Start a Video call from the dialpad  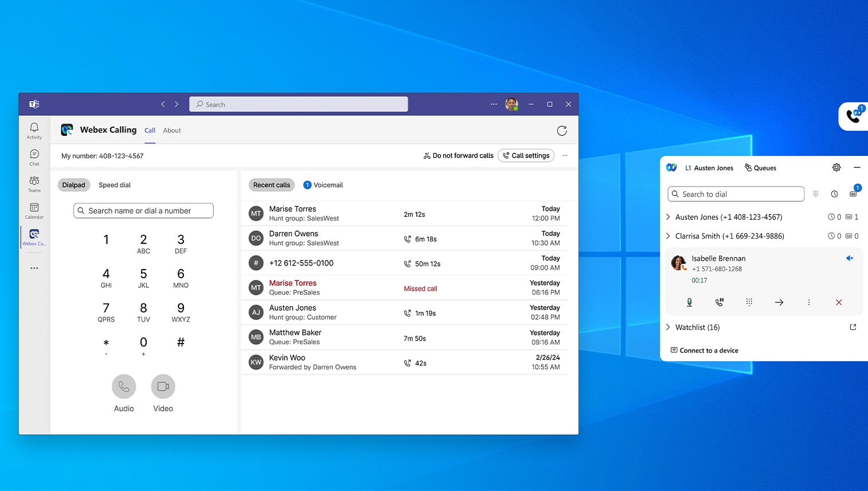163,387
